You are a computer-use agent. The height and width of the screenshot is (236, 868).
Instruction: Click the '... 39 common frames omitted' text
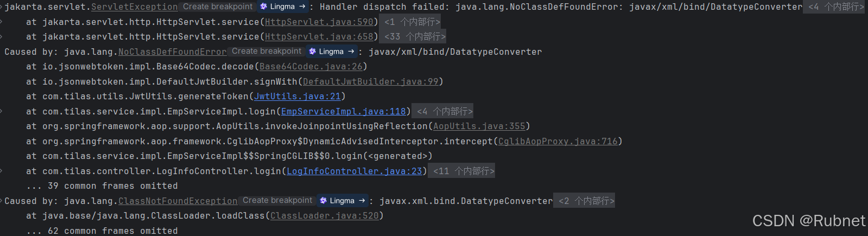tap(102, 186)
